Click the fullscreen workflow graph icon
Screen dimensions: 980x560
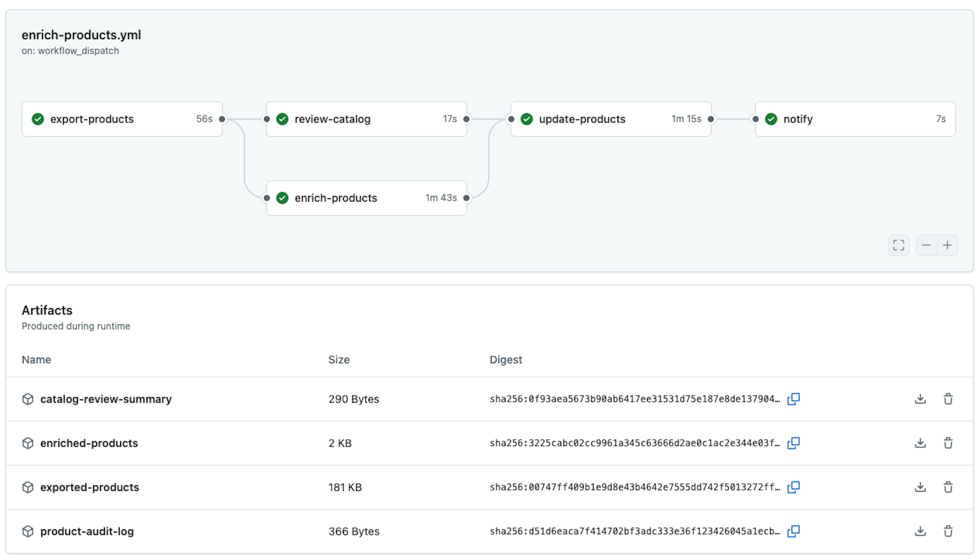point(898,245)
